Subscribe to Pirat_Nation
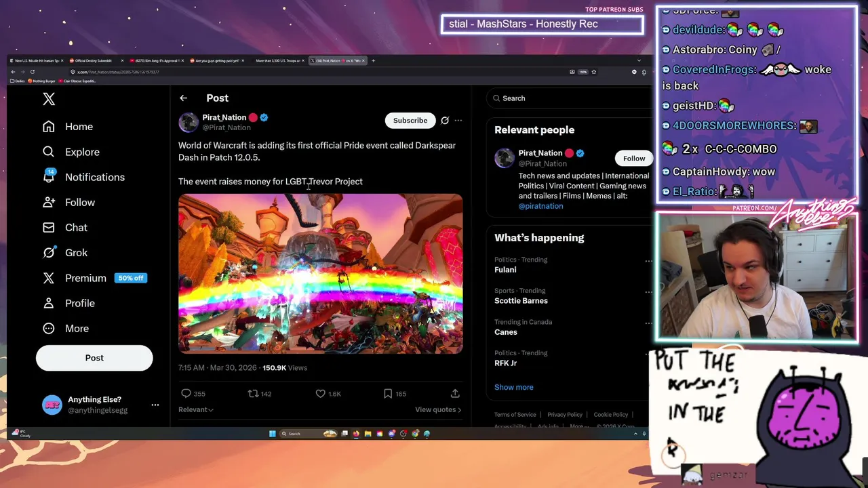The image size is (868, 488). (410, 121)
